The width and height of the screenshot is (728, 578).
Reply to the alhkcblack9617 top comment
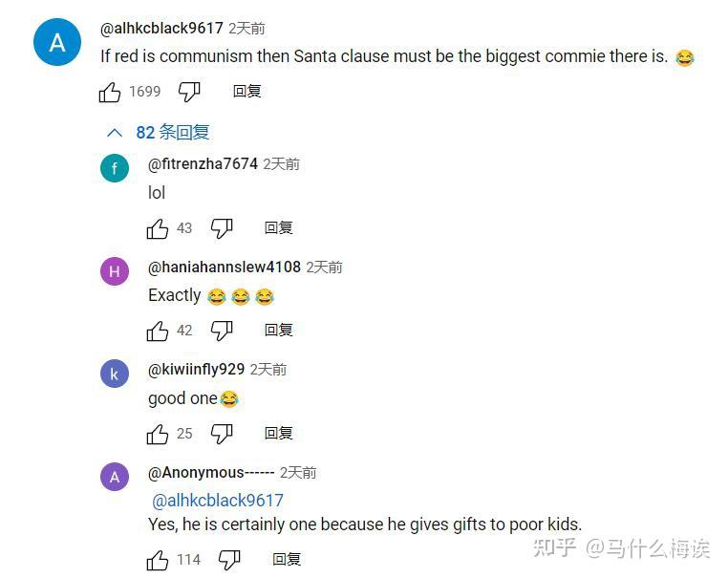click(247, 92)
